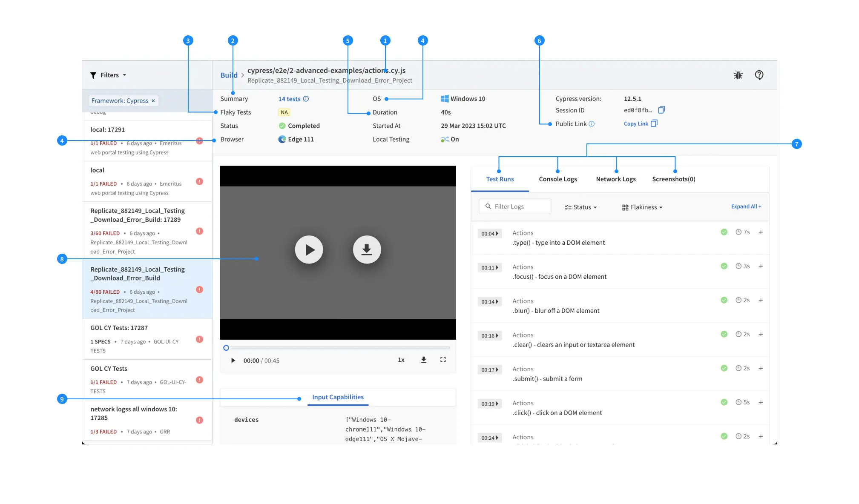The height and width of the screenshot is (504, 859).
Task: Open the Status filter dropdown
Action: 581,207
